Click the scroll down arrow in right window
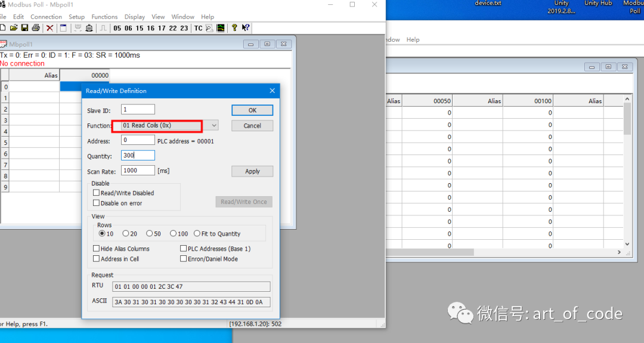Screen dimensions: 644x343 (x=627, y=243)
